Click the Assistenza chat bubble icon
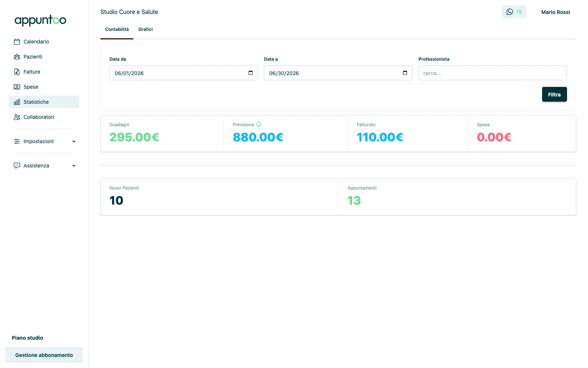The height and width of the screenshot is (368, 588). (x=17, y=166)
